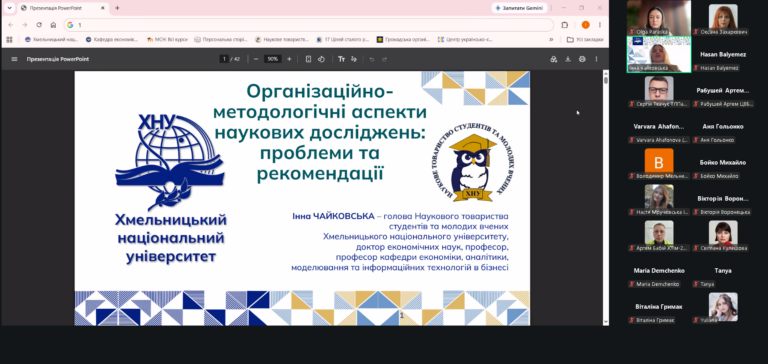Open the Кафедра економік... bookmark
Viewport: 768px width, 364px height.
112,40
